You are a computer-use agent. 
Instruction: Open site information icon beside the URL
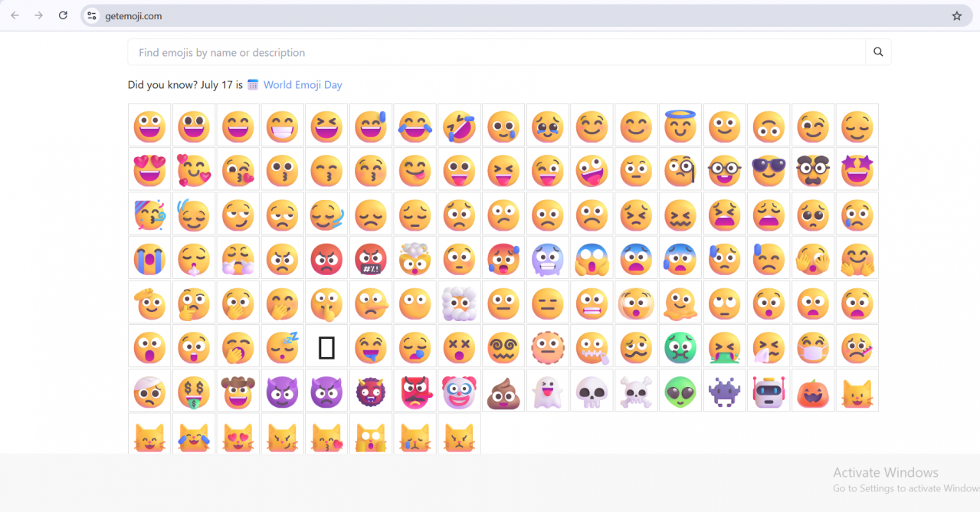point(91,15)
